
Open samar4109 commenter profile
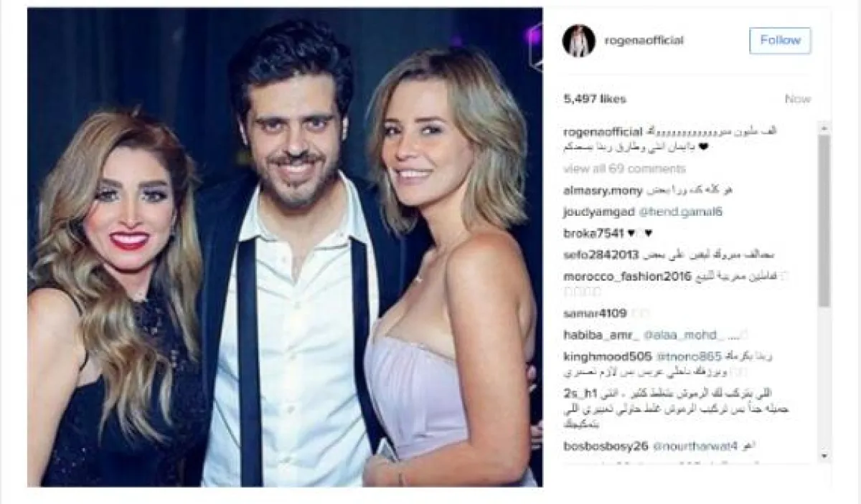(585, 313)
